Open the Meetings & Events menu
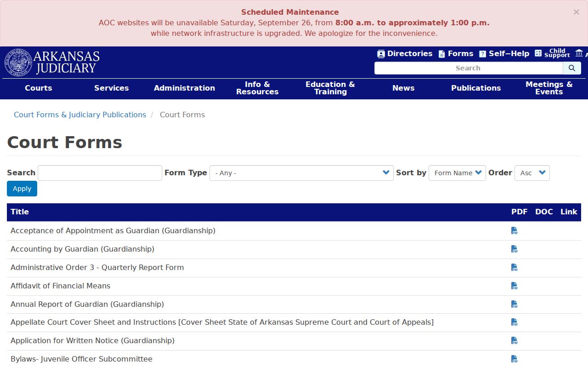Viewport: 588px width, 368px height. [549, 88]
